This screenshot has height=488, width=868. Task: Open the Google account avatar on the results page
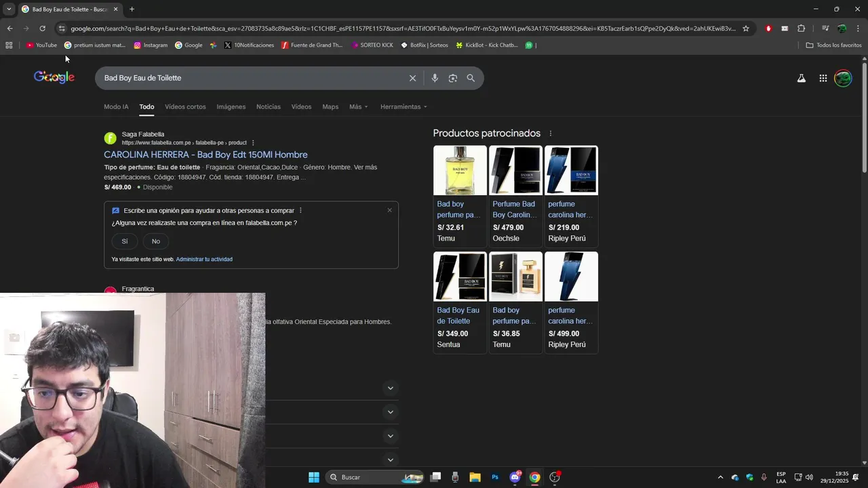pos(843,78)
